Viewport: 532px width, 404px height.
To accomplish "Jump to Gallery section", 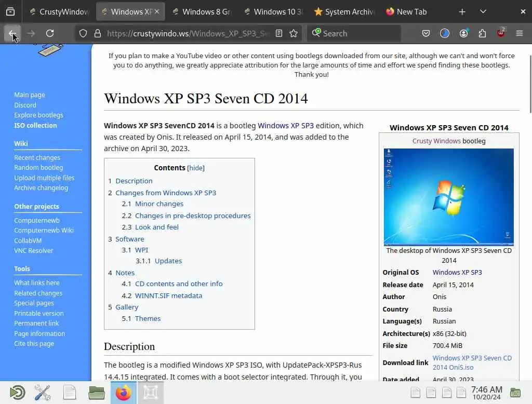I will coord(127,307).
